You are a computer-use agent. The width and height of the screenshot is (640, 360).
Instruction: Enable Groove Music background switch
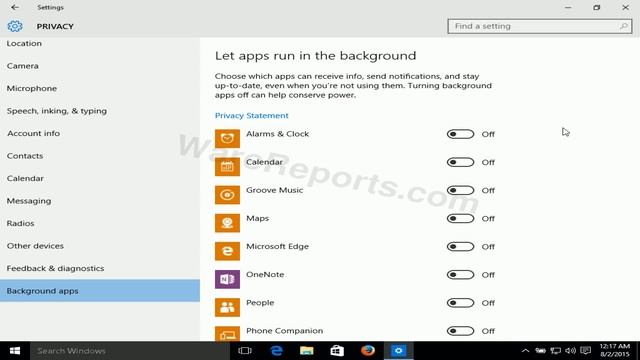460,190
